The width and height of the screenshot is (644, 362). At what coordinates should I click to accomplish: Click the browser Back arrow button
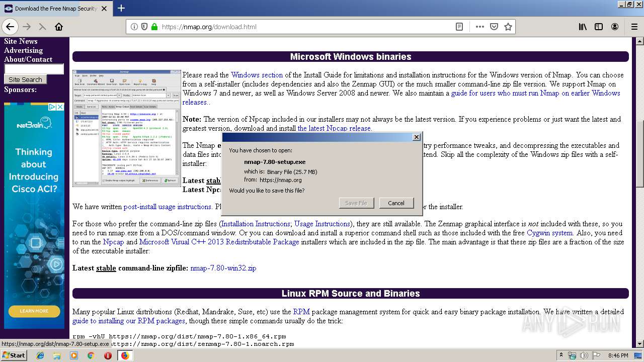(10, 27)
